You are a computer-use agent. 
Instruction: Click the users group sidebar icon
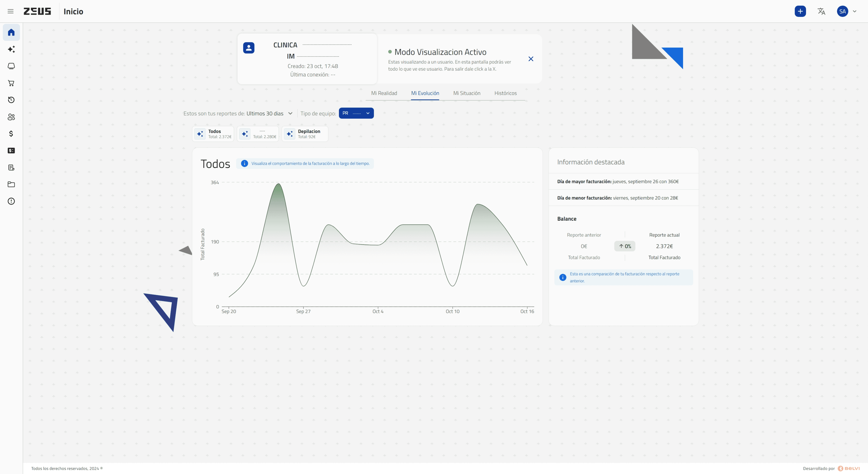(11, 117)
